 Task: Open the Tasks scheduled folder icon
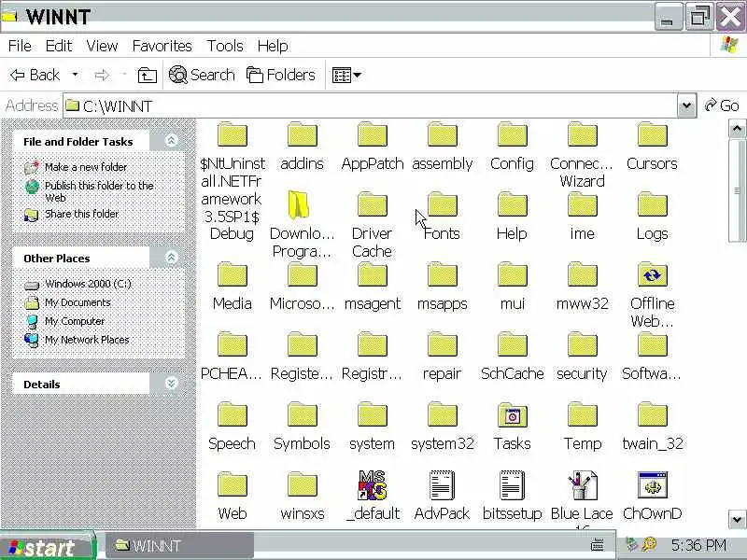pyautogui.click(x=512, y=414)
